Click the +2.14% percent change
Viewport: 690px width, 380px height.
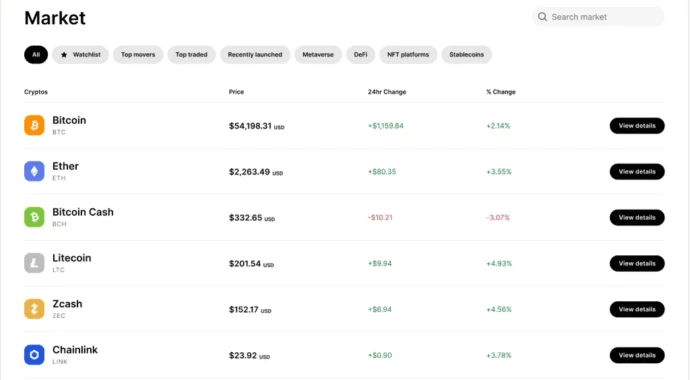pyautogui.click(x=498, y=126)
